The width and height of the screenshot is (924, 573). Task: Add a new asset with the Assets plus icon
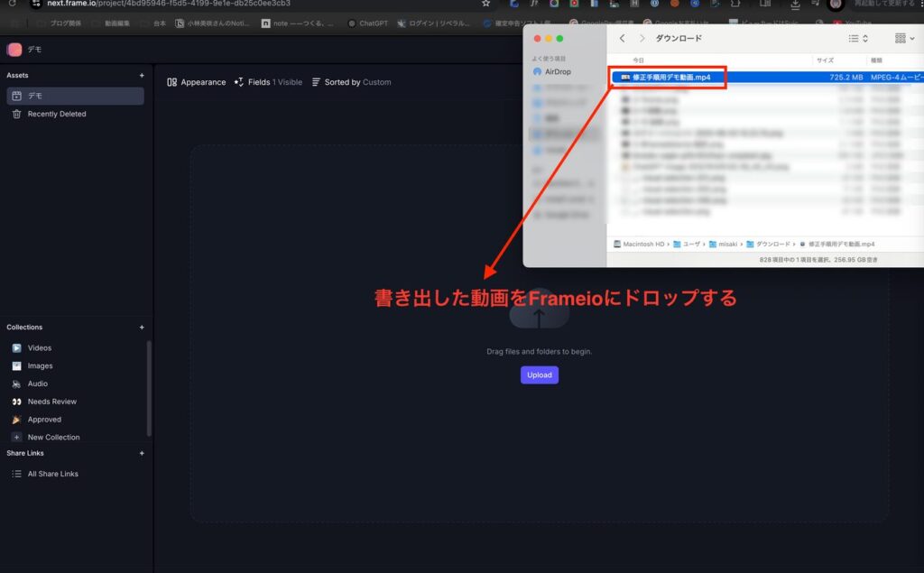pos(142,76)
